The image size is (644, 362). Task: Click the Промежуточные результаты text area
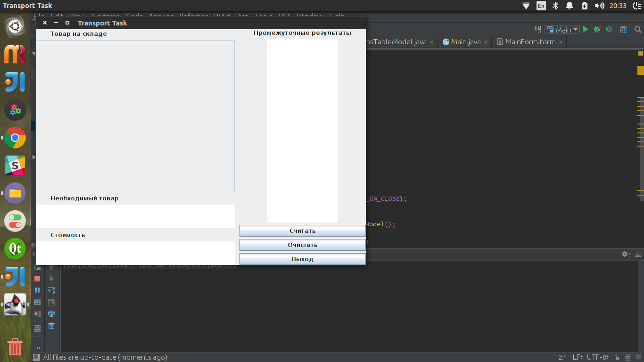pos(302,131)
